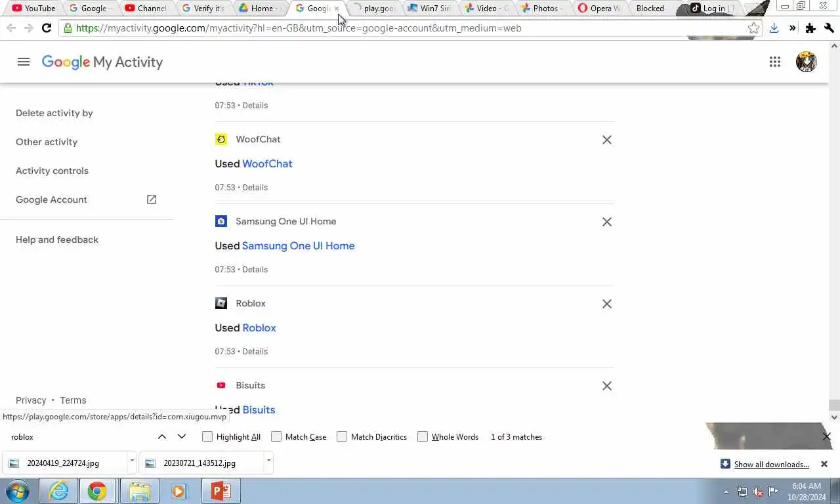Close the active Google tab
The width and height of the screenshot is (840, 504).
click(x=337, y=9)
